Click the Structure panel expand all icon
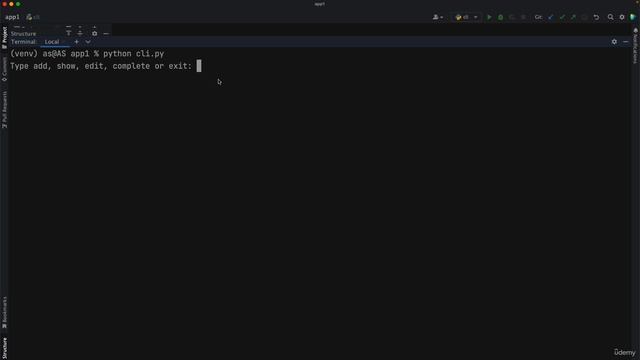Viewport: 640px width, 360px height. coord(69,33)
